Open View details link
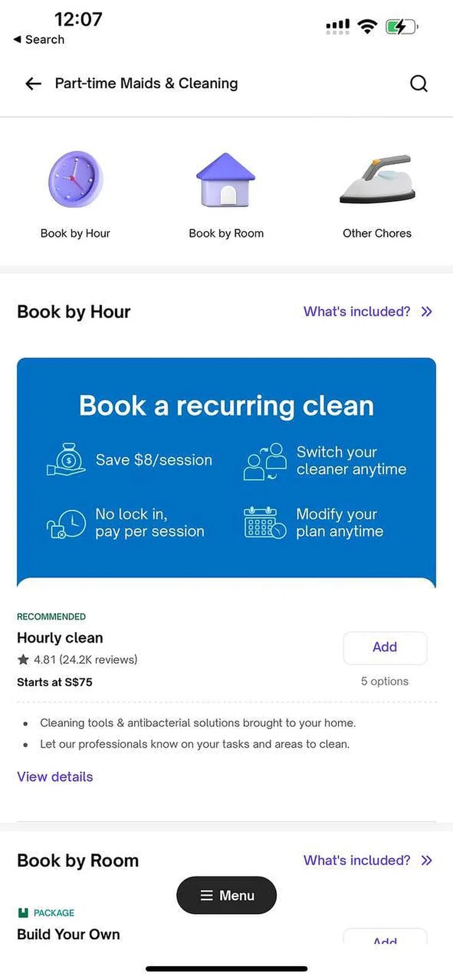This screenshot has height=980, width=453. [x=55, y=777]
